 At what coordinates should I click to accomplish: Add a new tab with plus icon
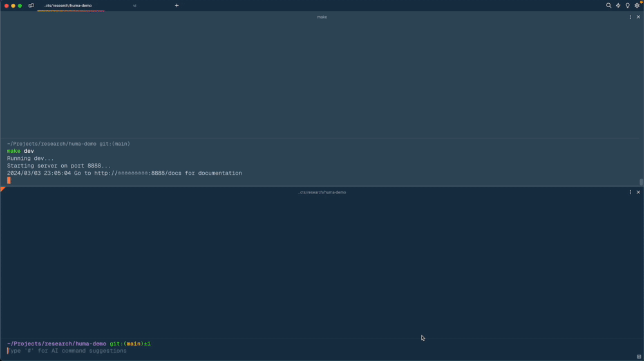coord(176,5)
